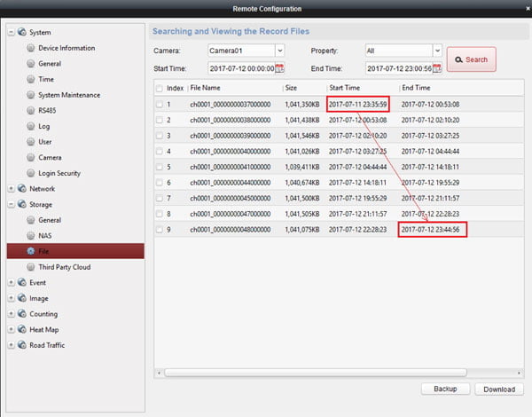Click the Download button

499,389
